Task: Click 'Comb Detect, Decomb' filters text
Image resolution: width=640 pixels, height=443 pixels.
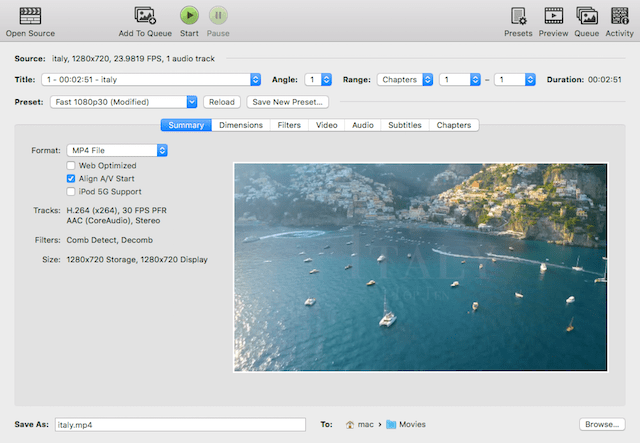Action: pos(110,240)
